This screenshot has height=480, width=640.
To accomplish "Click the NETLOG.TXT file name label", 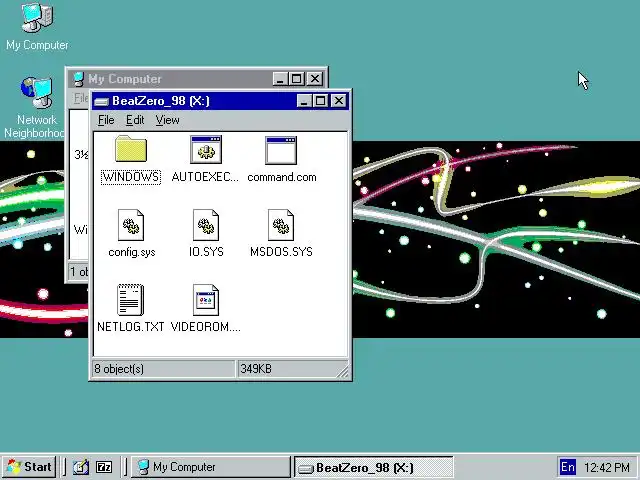I will pos(131,327).
